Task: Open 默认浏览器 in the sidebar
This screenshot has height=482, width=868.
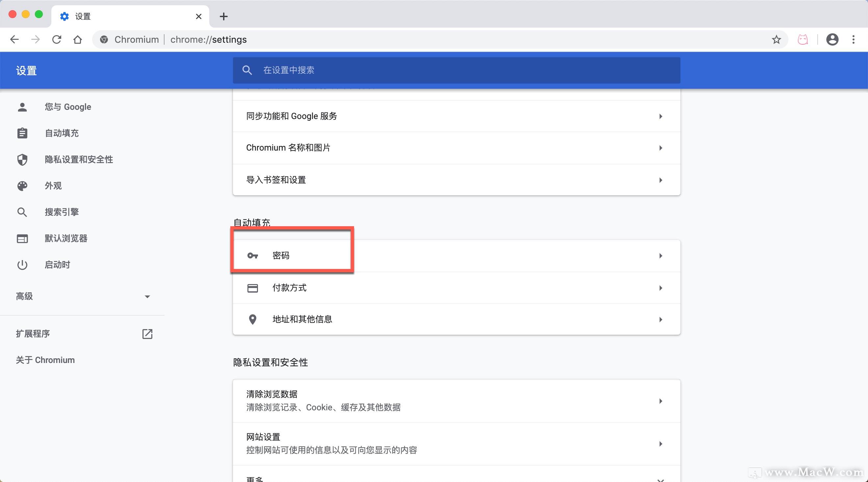Action: click(66, 238)
